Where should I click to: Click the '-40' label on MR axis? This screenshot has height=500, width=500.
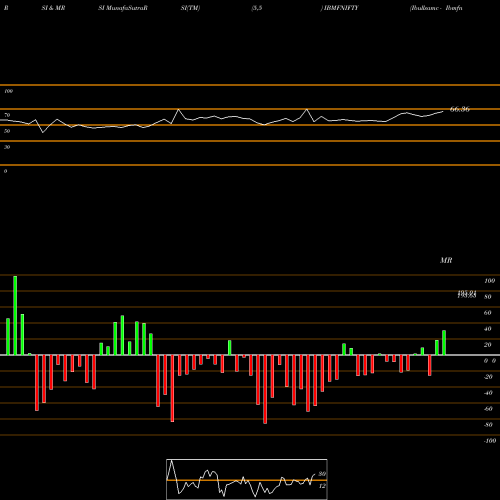[x=488, y=393]
